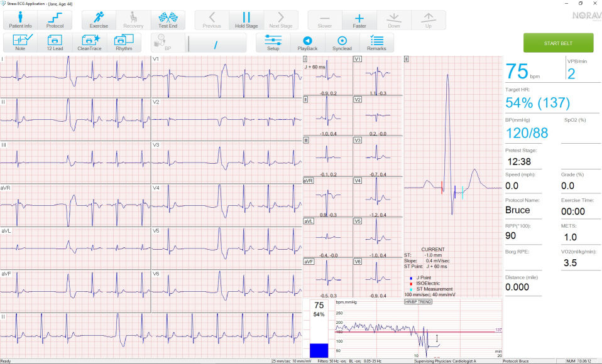Increase belt speed with Faster
The height and width of the screenshot is (364, 602).
[359, 20]
